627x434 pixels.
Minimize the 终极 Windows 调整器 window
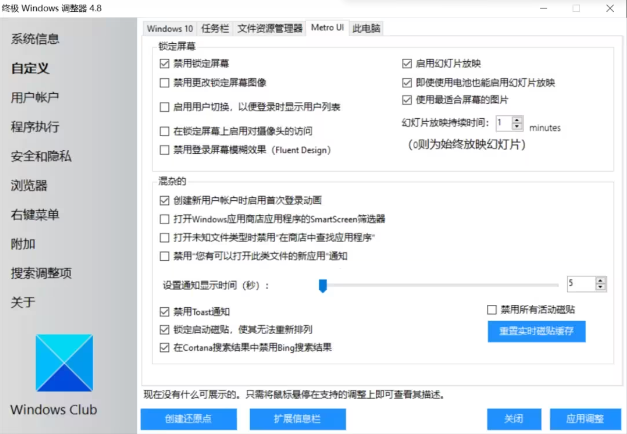[543, 8]
